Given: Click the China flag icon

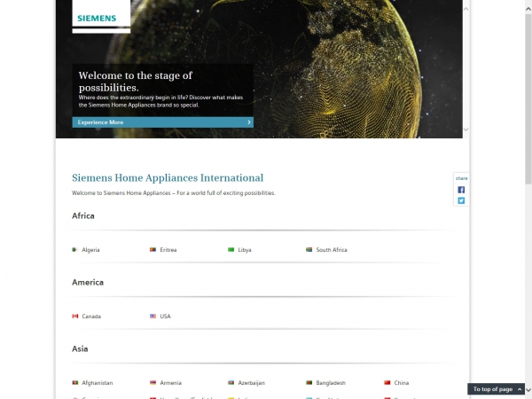Looking at the screenshot, I should coord(387,383).
